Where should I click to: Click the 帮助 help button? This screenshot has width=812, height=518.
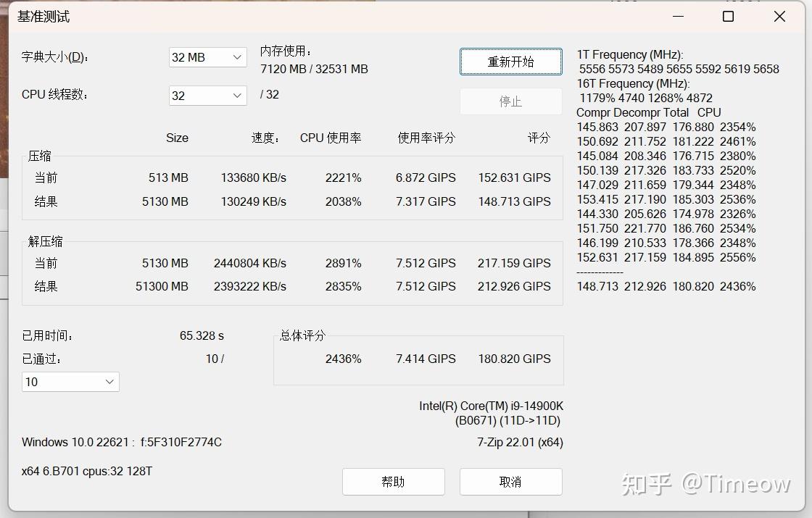tap(393, 482)
